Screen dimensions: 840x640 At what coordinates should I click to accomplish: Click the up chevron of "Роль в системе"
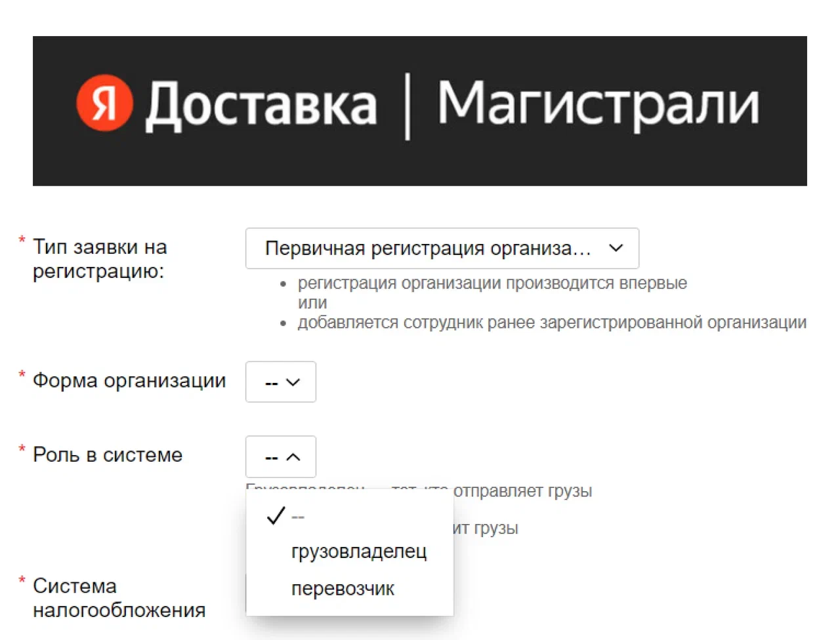click(293, 457)
